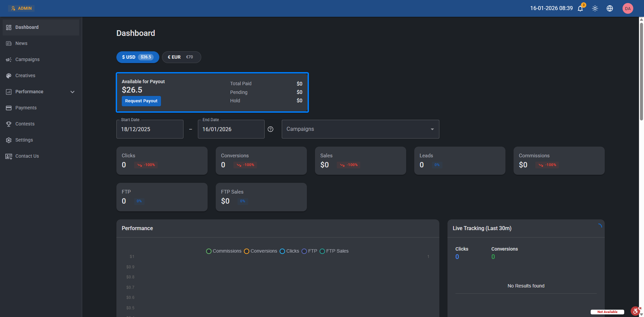Open the DA user avatar menu
The image size is (644, 317).
click(x=628, y=8)
